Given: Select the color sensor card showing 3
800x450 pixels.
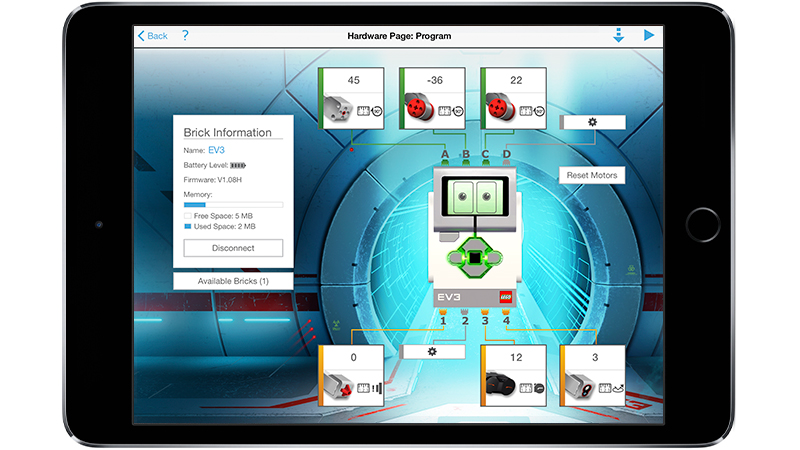Looking at the screenshot, I should (x=592, y=376).
